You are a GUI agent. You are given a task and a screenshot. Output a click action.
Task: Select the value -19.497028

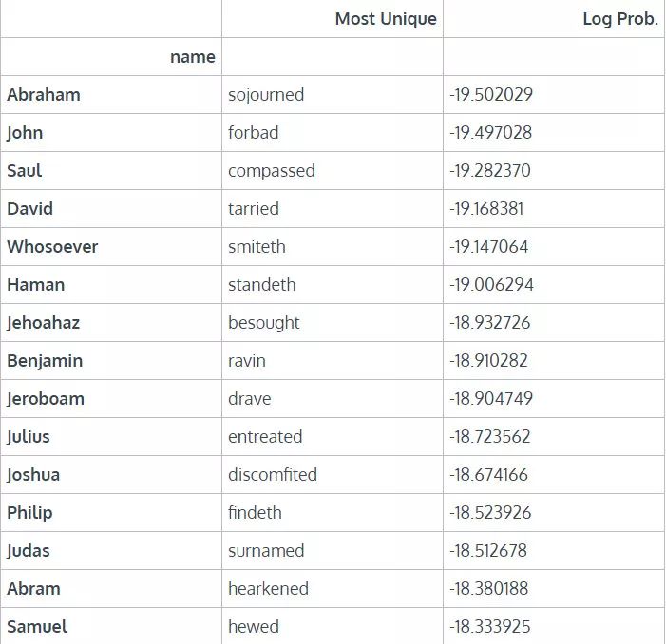coord(490,133)
